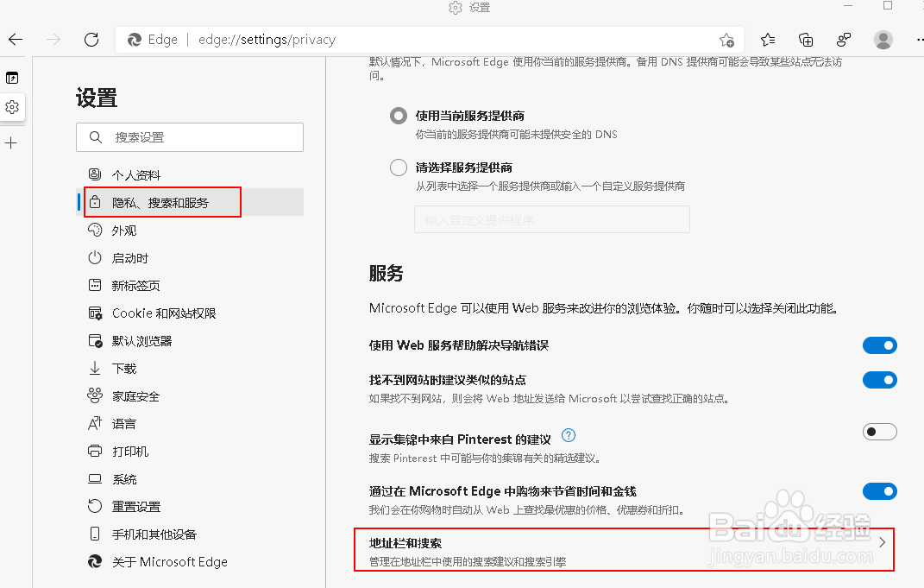Viewport: 924px width, 588px height.
Task: Expand 地址栏和搜索 chevron arrow
Action: 882,542
